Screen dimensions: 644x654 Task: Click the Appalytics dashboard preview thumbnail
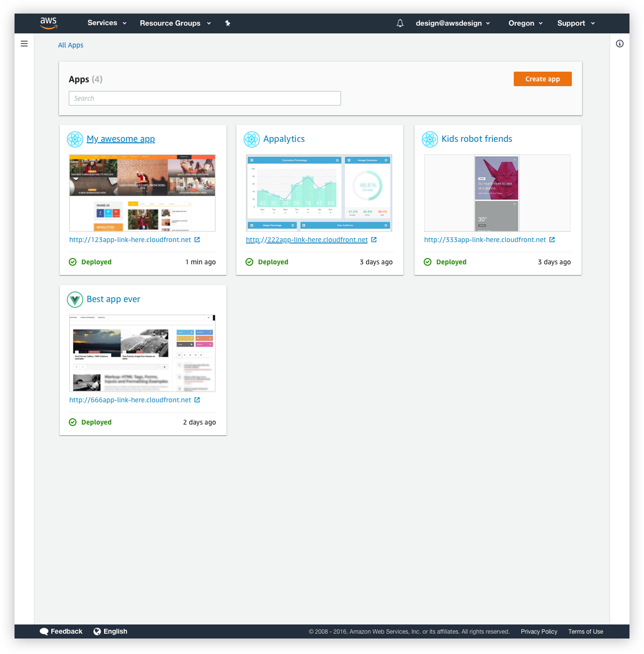(x=319, y=193)
